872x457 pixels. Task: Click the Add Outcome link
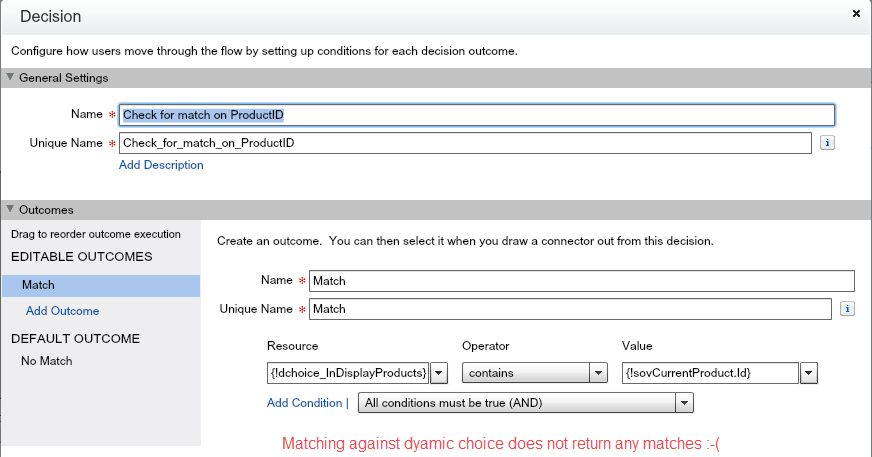[62, 311]
